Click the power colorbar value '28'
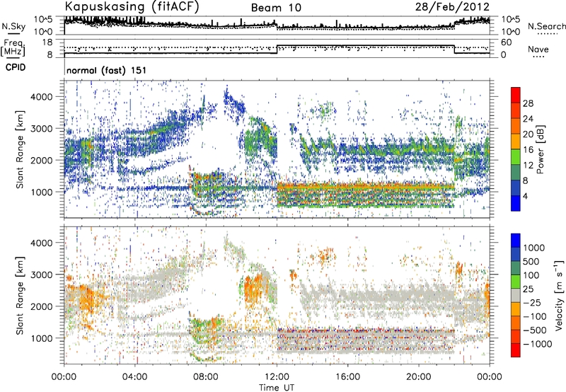The image size is (566, 392). pos(528,103)
